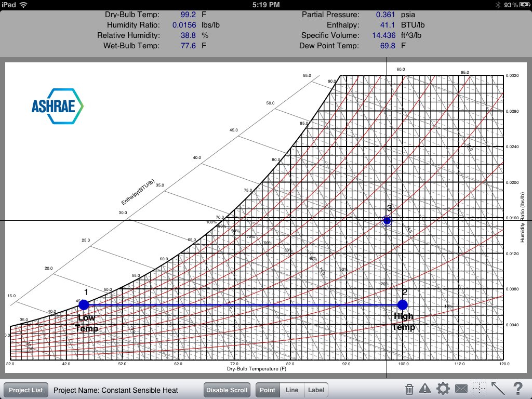The height and width of the screenshot is (399, 532).
Task: Tap the Wi-Fi status icon
Action: 23,5
